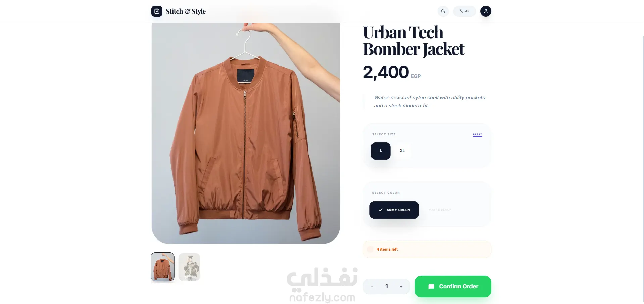Increase quantity with the plus button
This screenshot has width=644, height=304.
(x=401, y=287)
